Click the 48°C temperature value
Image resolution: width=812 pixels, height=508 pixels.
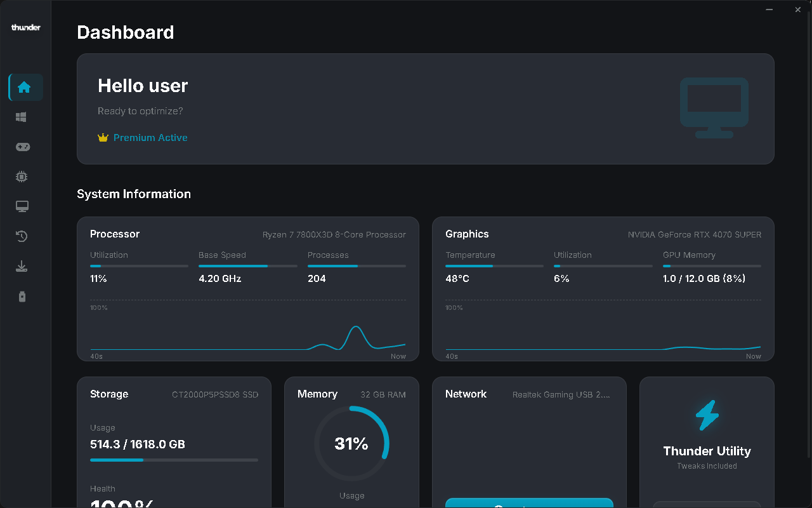(457, 279)
